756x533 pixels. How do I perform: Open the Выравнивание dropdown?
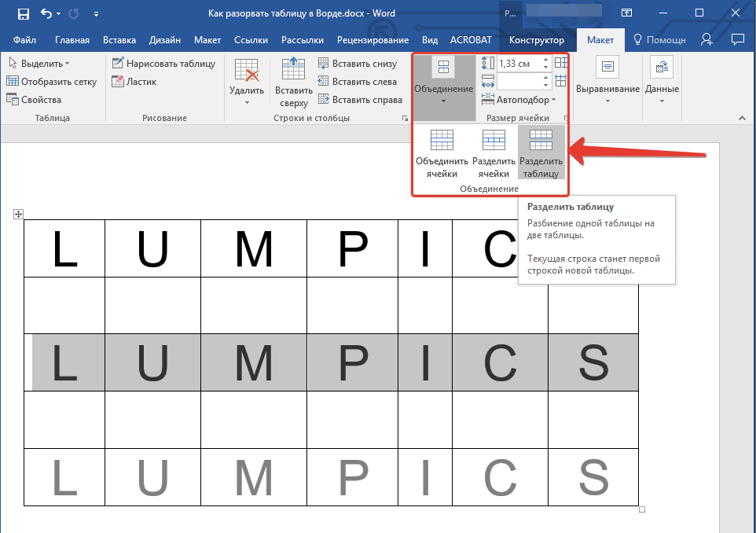(607, 81)
